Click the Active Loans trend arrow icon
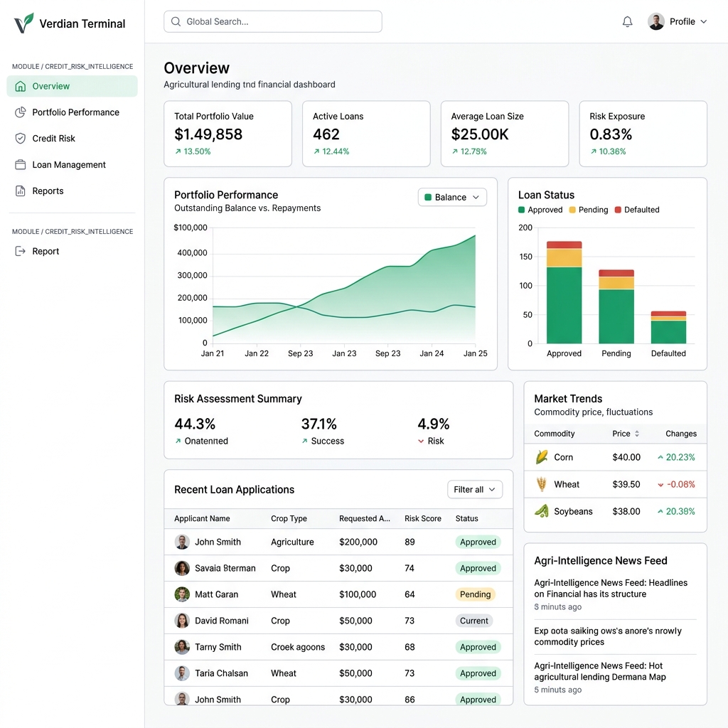The height and width of the screenshot is (728, 728). click(x=316, y=151)
